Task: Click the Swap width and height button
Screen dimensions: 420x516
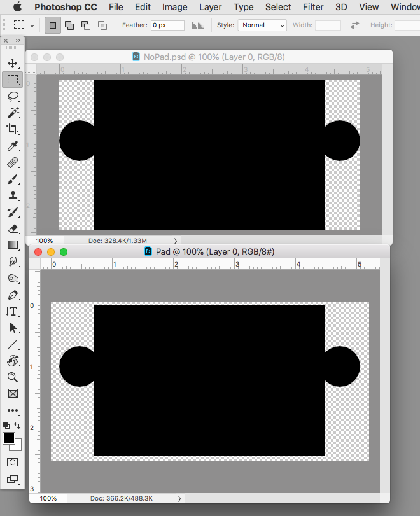Action: [x=354, y=25]
